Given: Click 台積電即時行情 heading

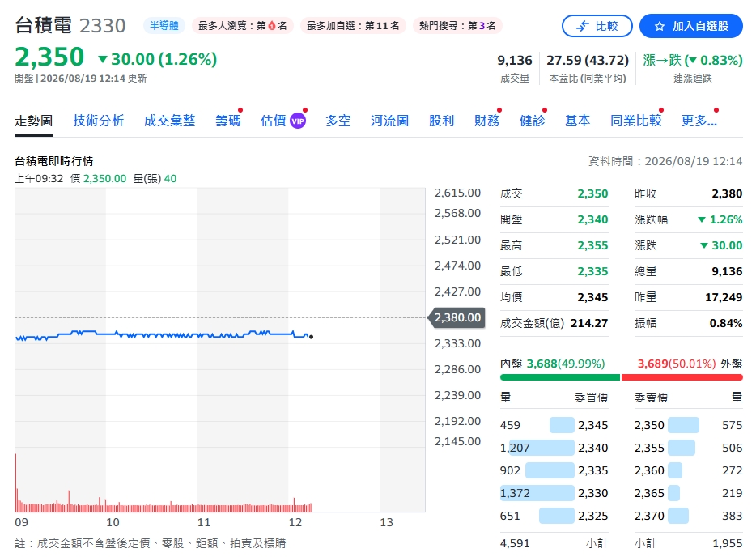Looking at the screenshot, I should (54, 161).
